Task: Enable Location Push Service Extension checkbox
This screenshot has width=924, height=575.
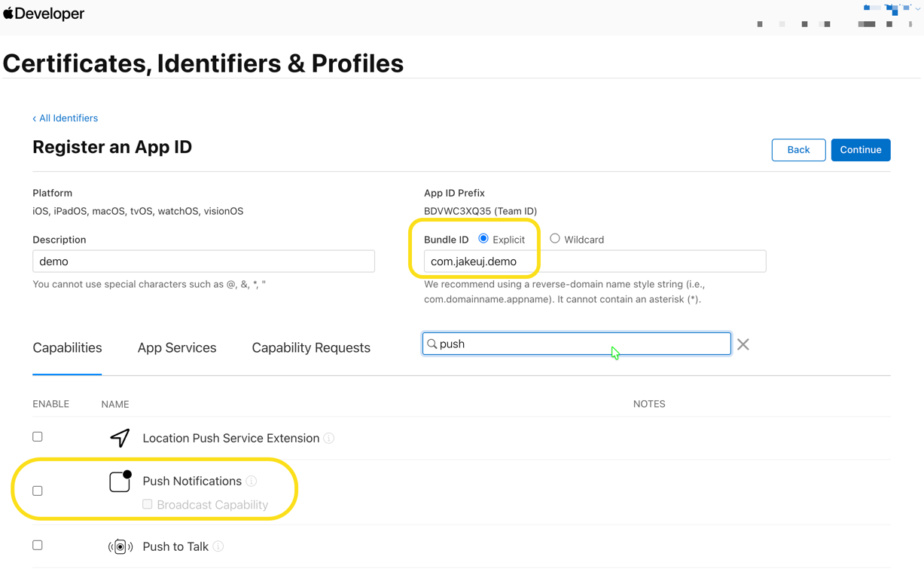Action: pos(38,437)
